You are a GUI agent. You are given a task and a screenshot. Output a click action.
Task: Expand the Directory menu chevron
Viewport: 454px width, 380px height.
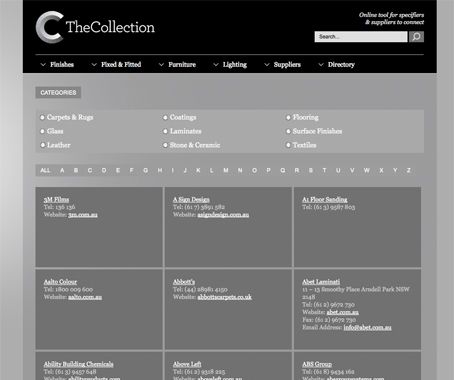321,65
